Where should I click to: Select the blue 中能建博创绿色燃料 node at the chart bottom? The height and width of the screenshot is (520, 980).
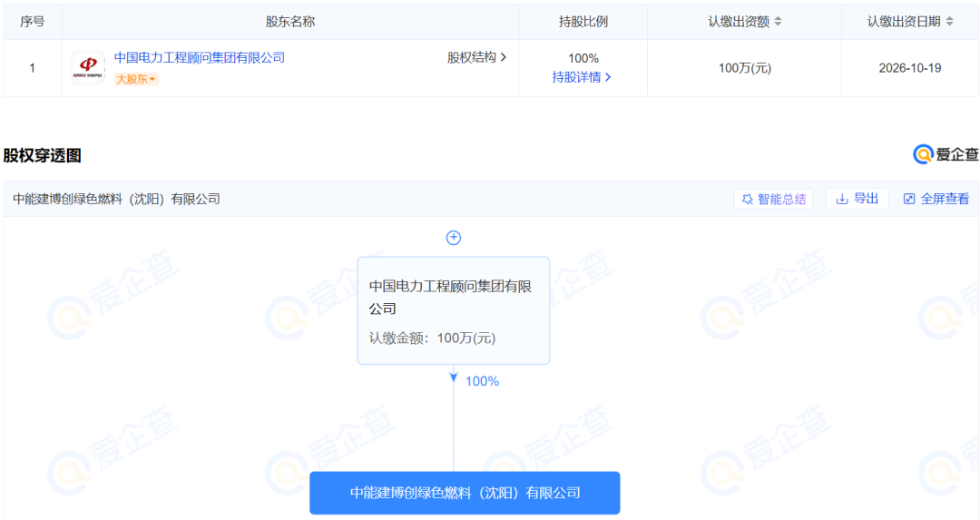coord(465,493)
